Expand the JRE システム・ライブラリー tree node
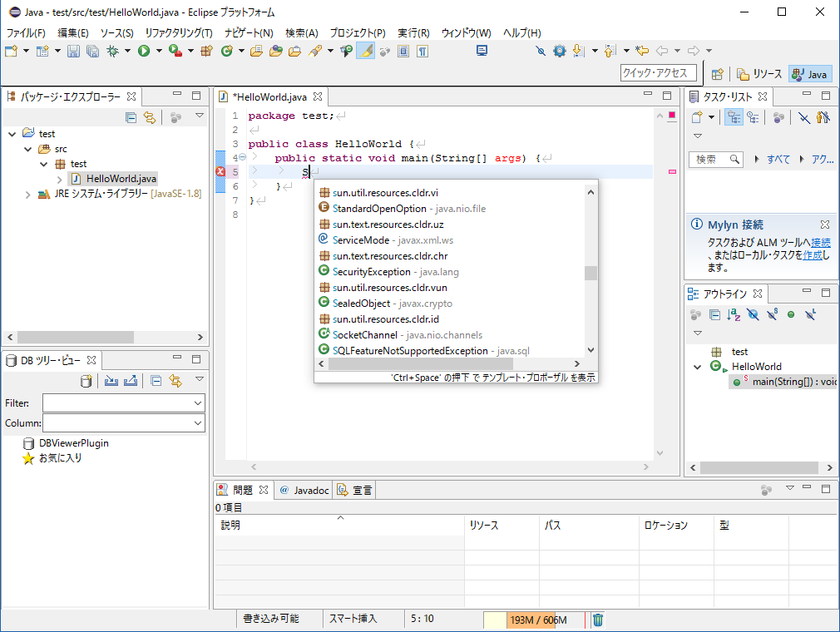 27,194
